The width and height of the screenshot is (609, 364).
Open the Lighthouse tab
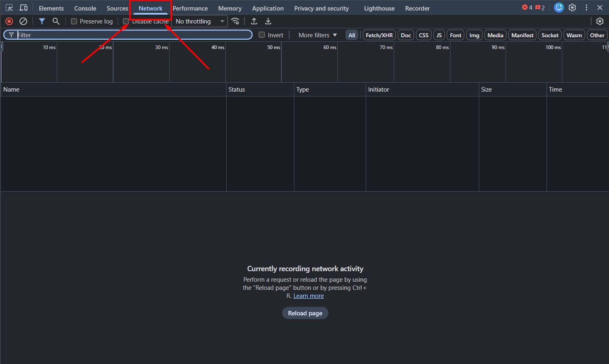coord(379,9)
